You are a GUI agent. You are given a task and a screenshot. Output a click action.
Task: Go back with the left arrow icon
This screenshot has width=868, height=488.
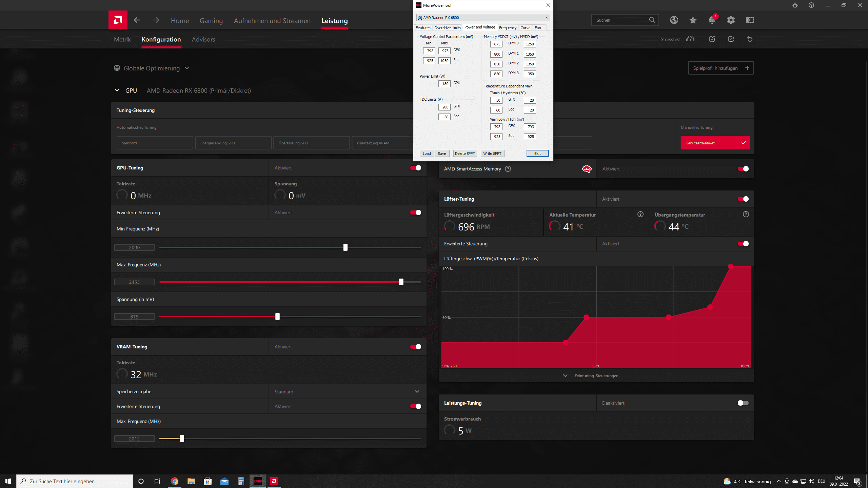[137, 20]
